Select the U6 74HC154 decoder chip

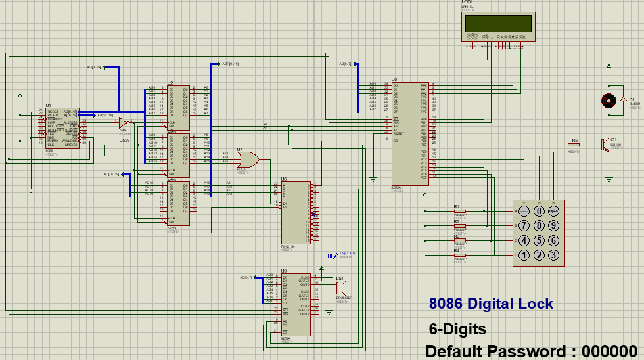(296, 213)
